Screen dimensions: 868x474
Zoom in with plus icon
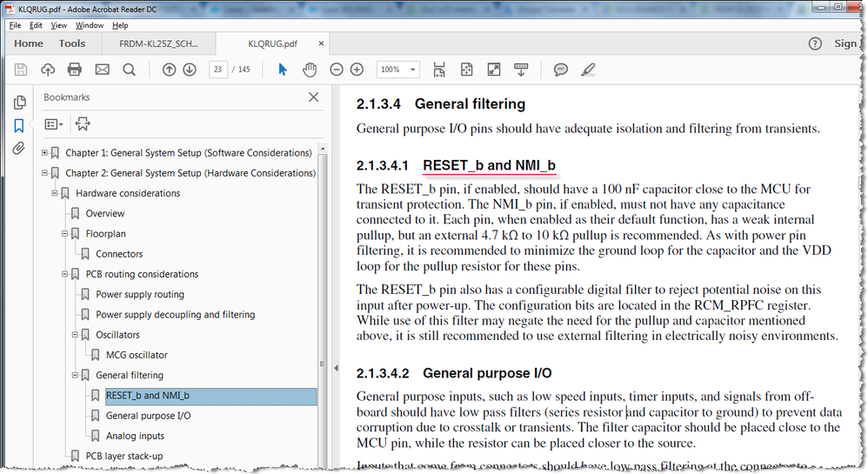click(357, 70)
